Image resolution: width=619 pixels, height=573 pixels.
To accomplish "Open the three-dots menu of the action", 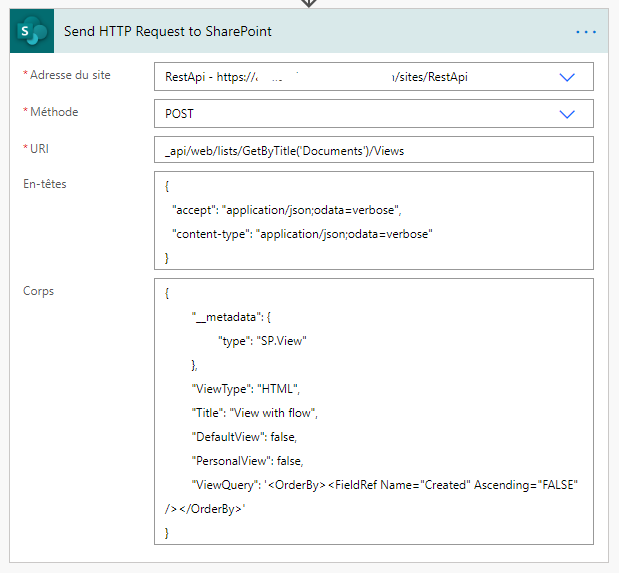I will (586, 32).
